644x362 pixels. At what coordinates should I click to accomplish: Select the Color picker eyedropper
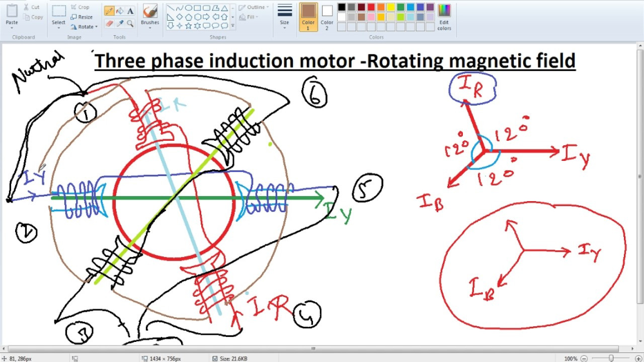point(120,24)
